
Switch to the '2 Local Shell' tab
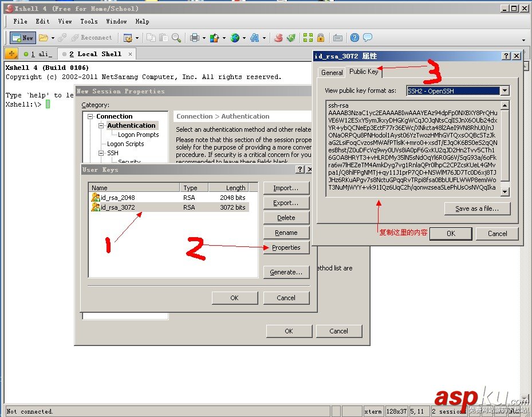coord(95,54)
